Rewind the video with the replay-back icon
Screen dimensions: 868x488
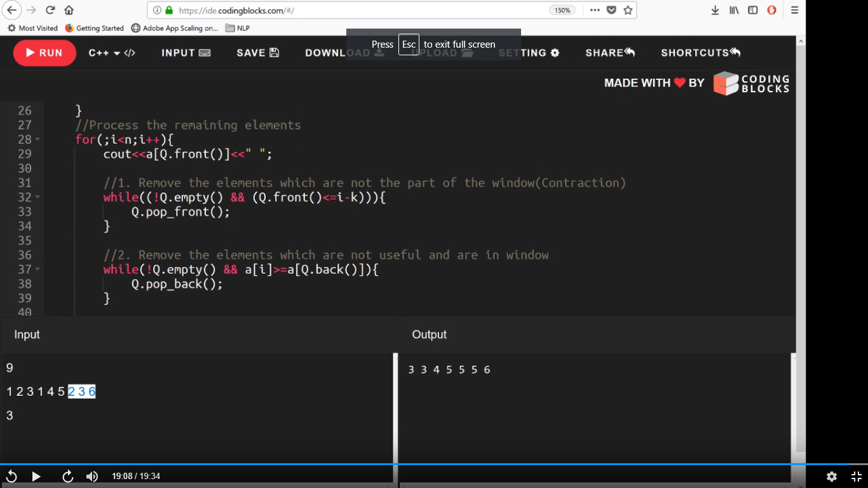[11, 477]
